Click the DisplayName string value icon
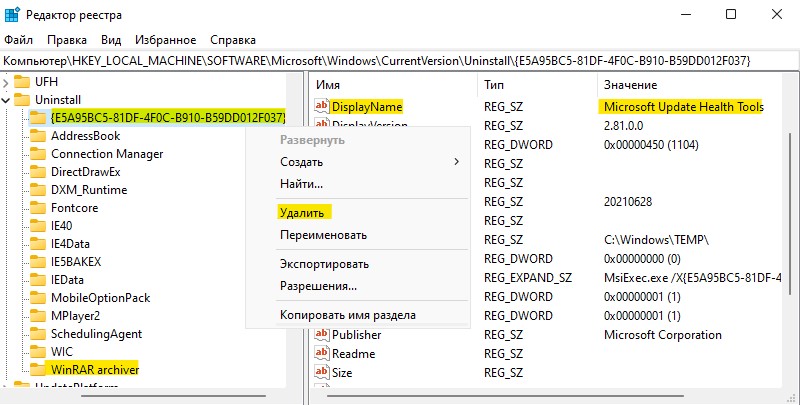Screen dimensions: 800x405 coord(321,106)
